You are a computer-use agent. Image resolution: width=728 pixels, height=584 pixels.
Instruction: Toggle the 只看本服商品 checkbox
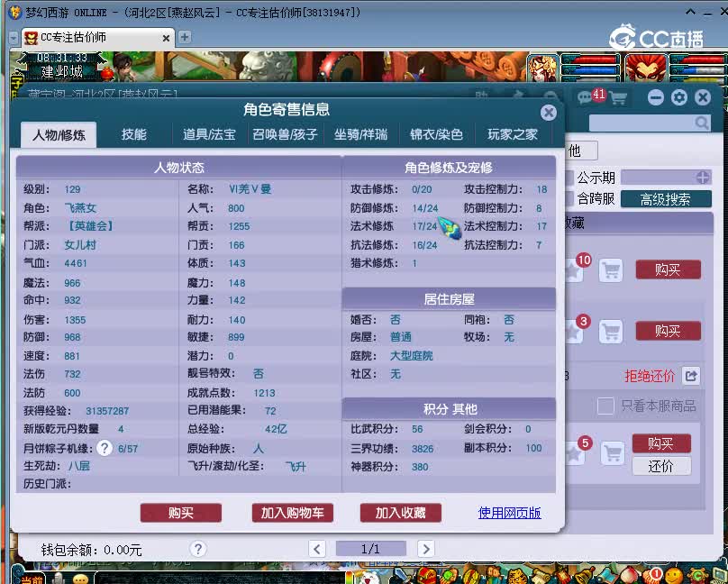(x=605, y=406)
